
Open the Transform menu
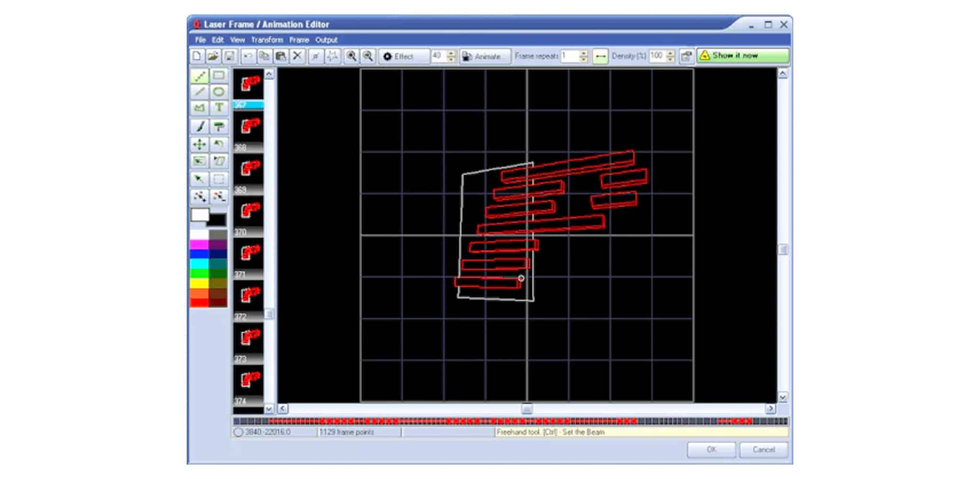(267, 40)
